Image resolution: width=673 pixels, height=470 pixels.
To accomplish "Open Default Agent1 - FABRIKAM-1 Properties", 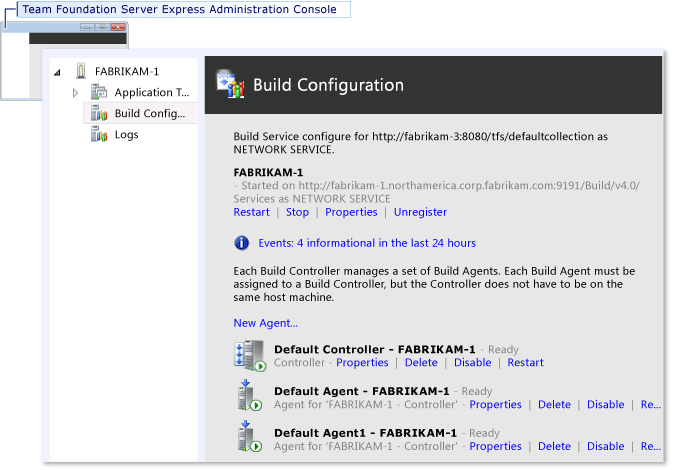I will click(x=495, y=446).
